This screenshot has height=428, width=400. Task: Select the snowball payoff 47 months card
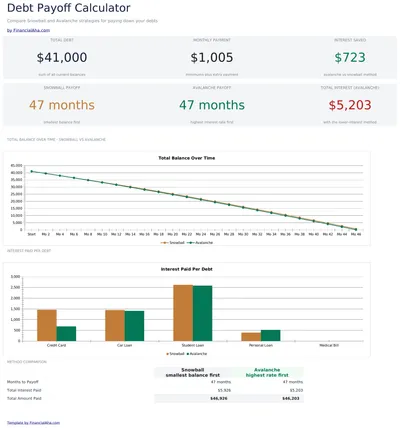point(62,105)
